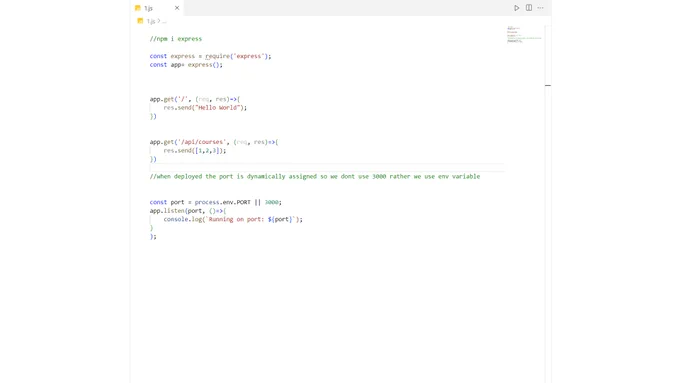Click the 1.js breadcrumb item
The image size is (680, 383).
coord(150,21)
